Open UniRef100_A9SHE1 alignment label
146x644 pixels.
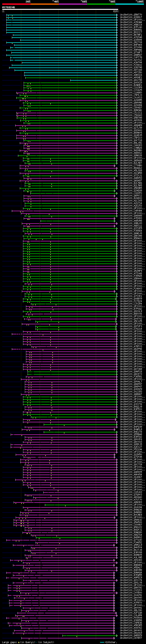tap(131, 78)
